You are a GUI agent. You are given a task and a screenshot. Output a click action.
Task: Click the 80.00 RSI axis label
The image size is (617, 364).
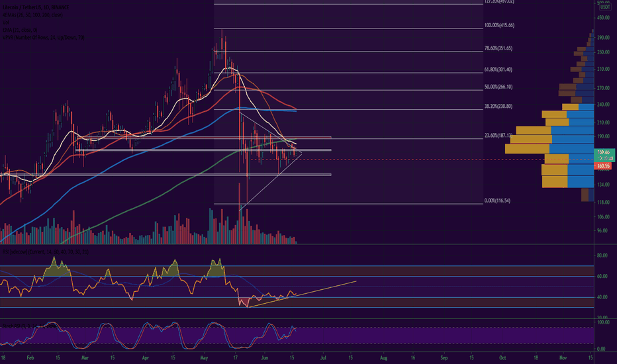(x=602, y=255)
